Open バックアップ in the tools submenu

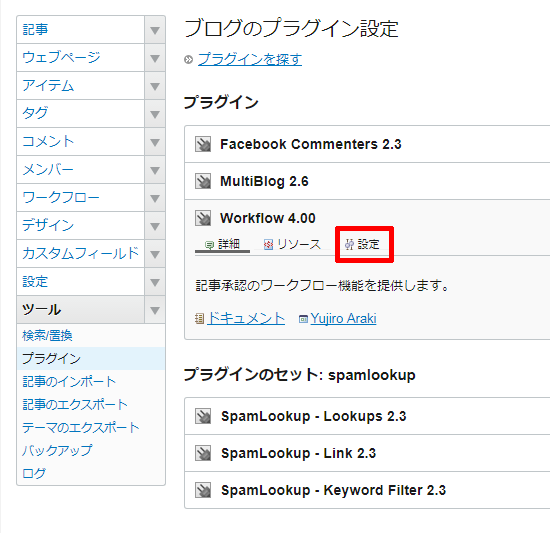[x=57, y=450]
